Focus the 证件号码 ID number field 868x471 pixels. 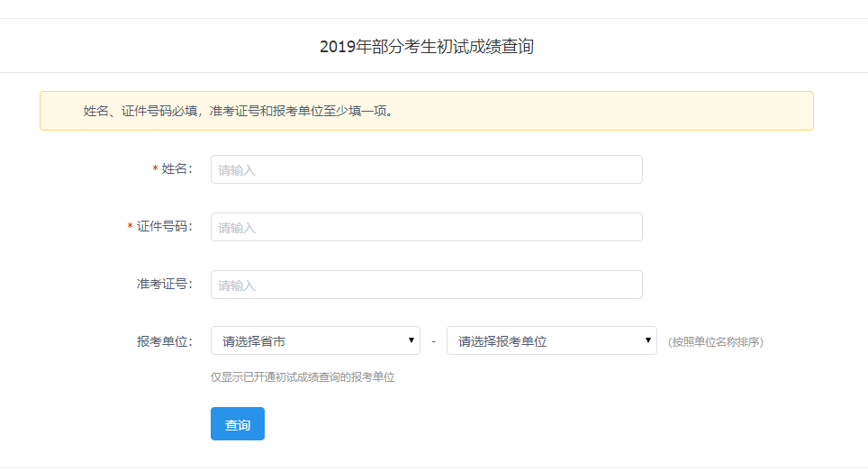tap(426, 227)
